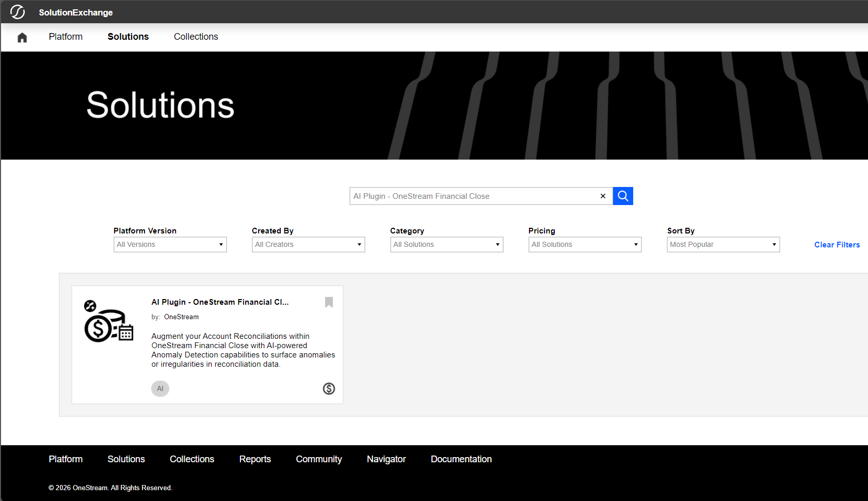Click the SolutionExchange logo icon
868x501 pixels.
17,12
